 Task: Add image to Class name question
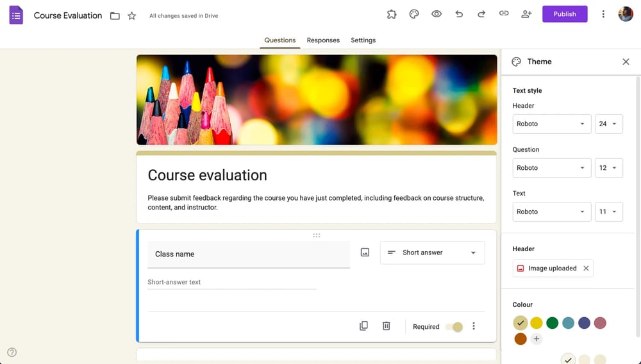[x=365, y=252]
